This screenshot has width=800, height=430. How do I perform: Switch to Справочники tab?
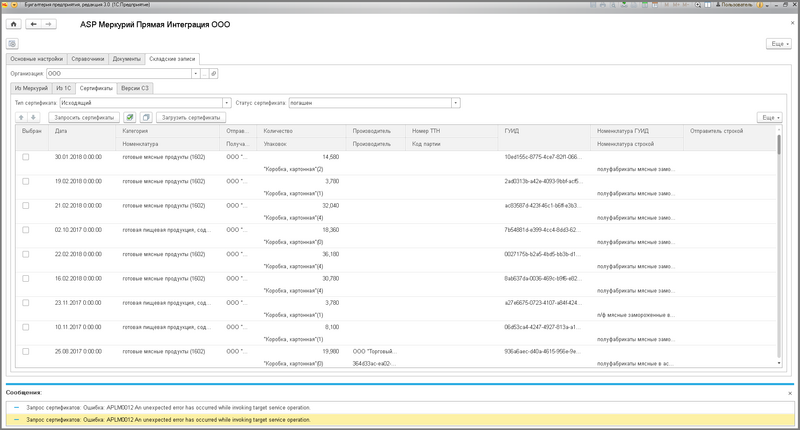point(88,59)
